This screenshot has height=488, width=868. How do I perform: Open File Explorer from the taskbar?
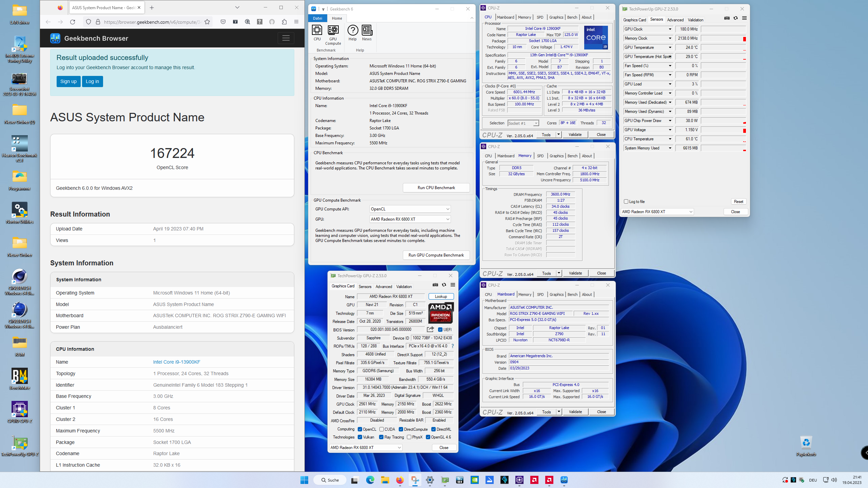click(x=385, y=480)
